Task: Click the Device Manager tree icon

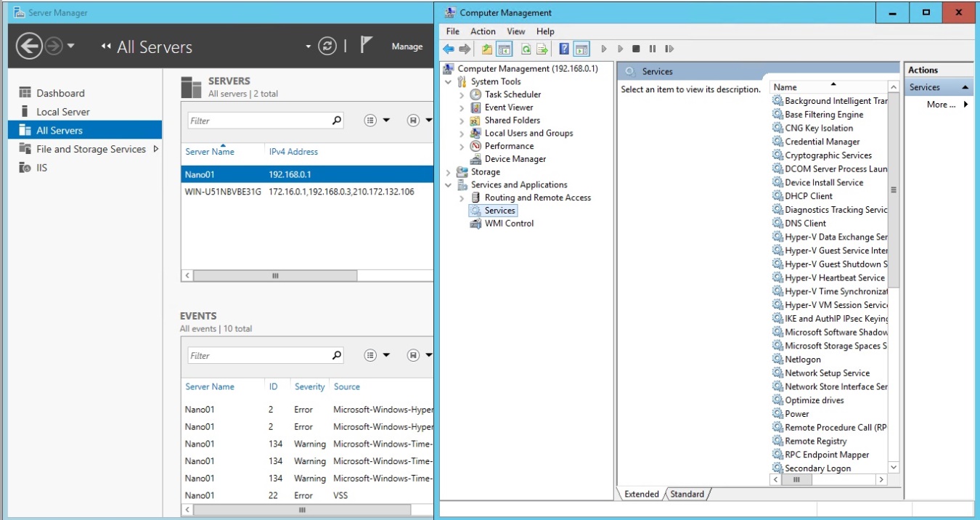Action: pyautogui.click(x=475, y=159)
